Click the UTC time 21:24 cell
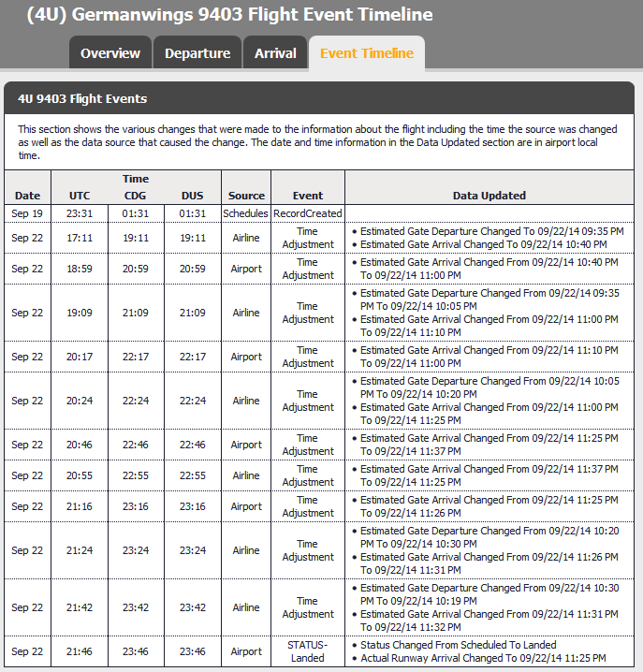 (80, 550)
